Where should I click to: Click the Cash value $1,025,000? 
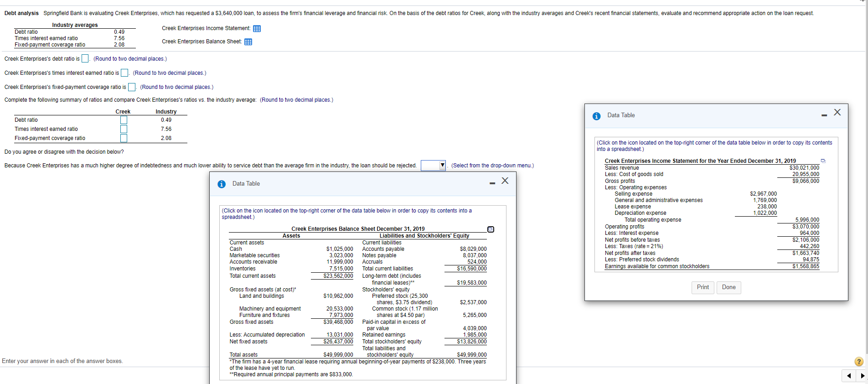click(340, 249)
